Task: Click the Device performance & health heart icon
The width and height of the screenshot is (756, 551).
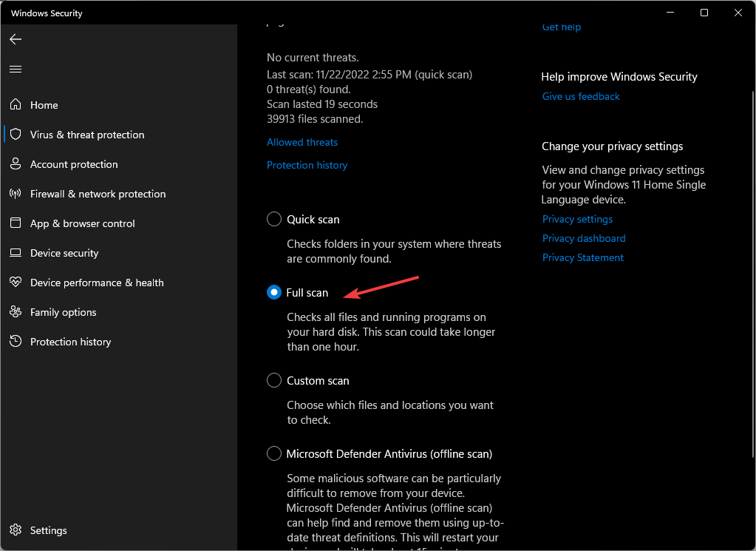Action: pos(16,283)
